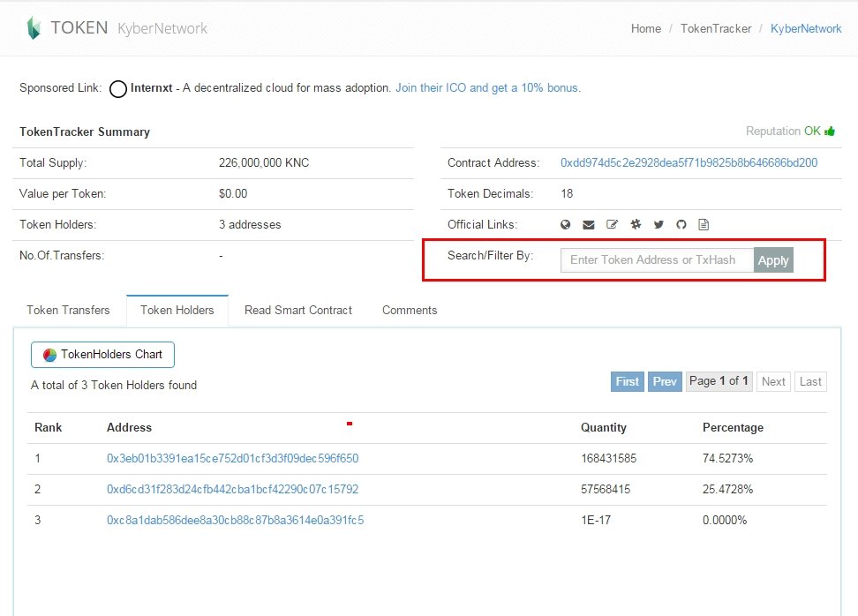
Task: Select the Token Holders tab
Action: pyautogui.click(x=177, y=310)
